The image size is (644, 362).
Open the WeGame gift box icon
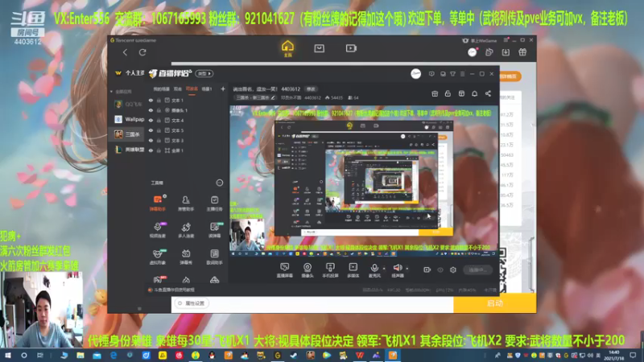522,52
